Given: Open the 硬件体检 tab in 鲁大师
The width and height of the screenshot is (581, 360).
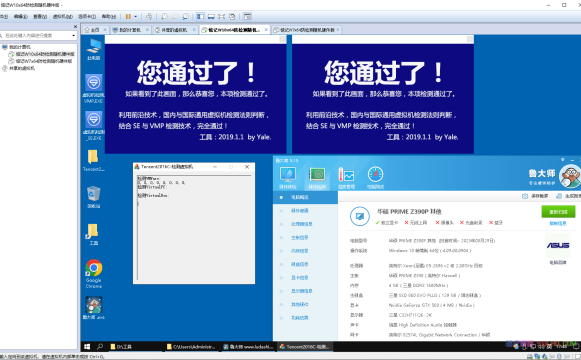Looking at the screenshot, I should (x=288, y=178).
